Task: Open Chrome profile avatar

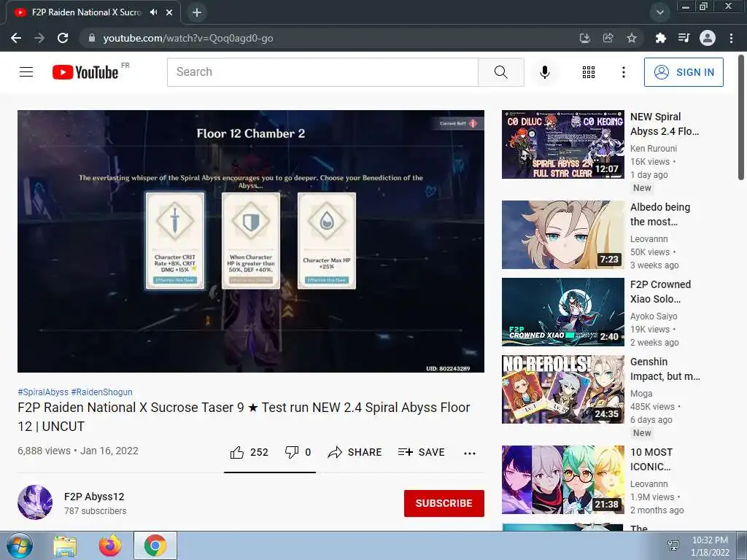Action: coord(708,38)
